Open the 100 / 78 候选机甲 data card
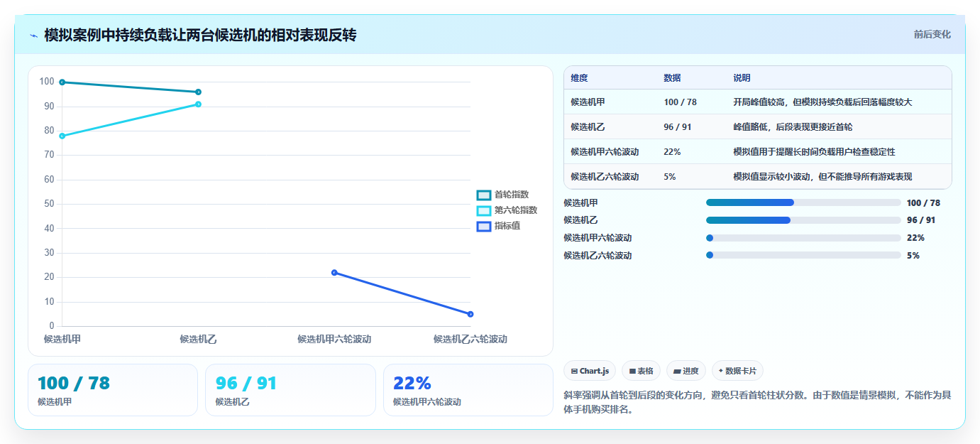Image resolution: width=980 pixels, height=444 pixels. pyautogui.click(x=113, y=390)
